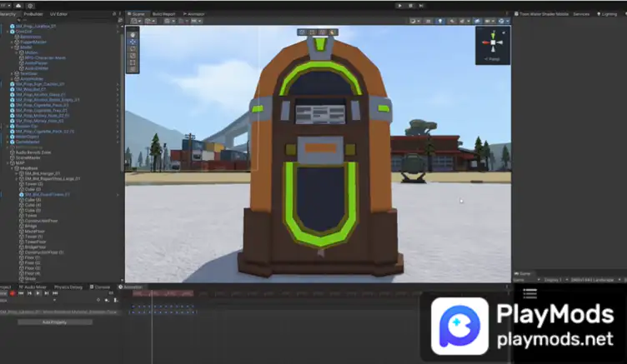Open prefab arrow for SM_Prop_Sign_Caution_01

pos(118,84)
